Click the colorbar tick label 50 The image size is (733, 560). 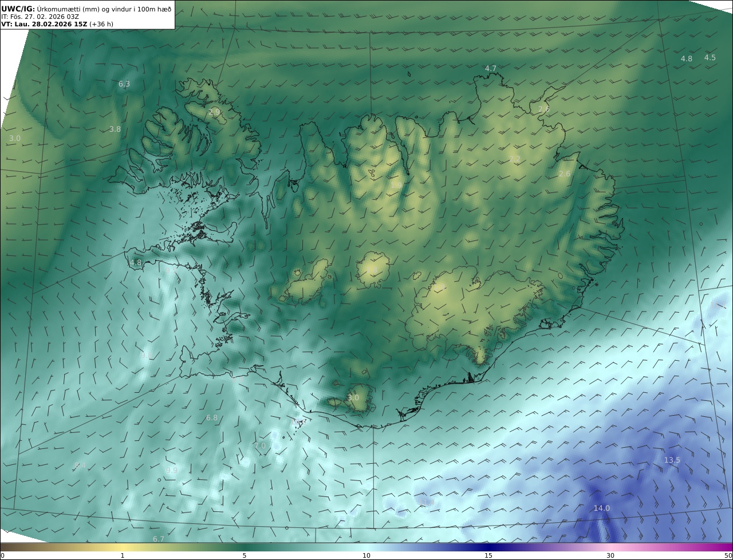(728, 555)
